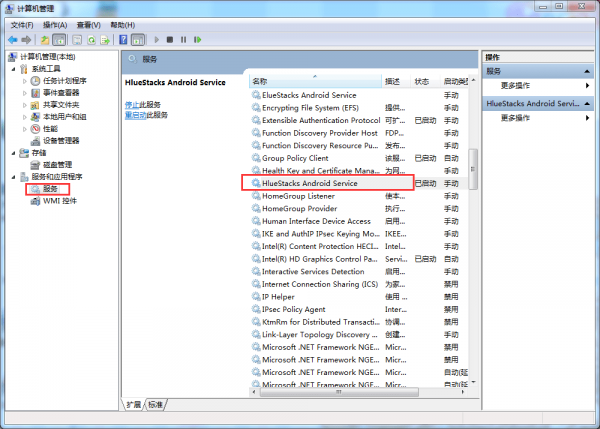The image size is (600, 429).
Task: Click the gray Forward arrow in toolbar
Action: click(26, 40)
